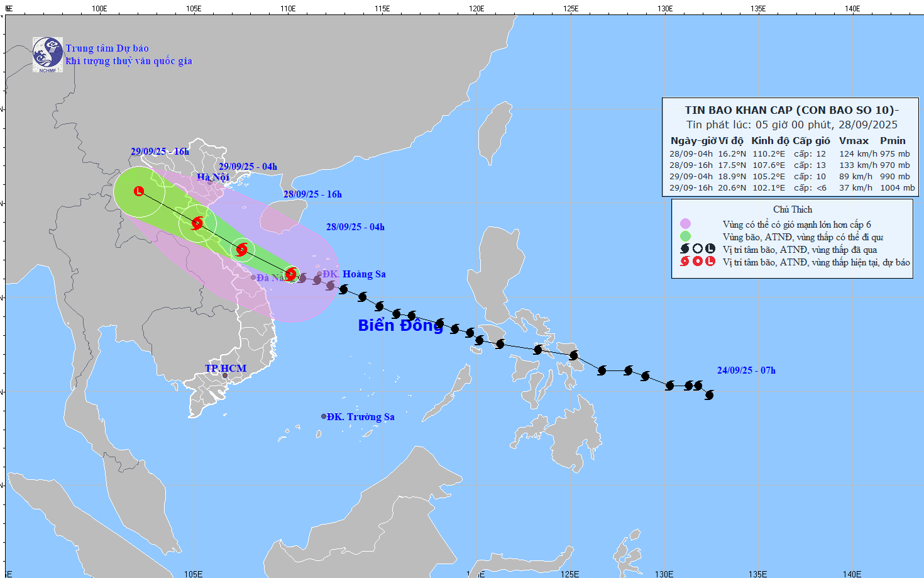Click the earliest past storm symbol near 24/09/25 - 07h
924x578 pixels.
(710, 395)
